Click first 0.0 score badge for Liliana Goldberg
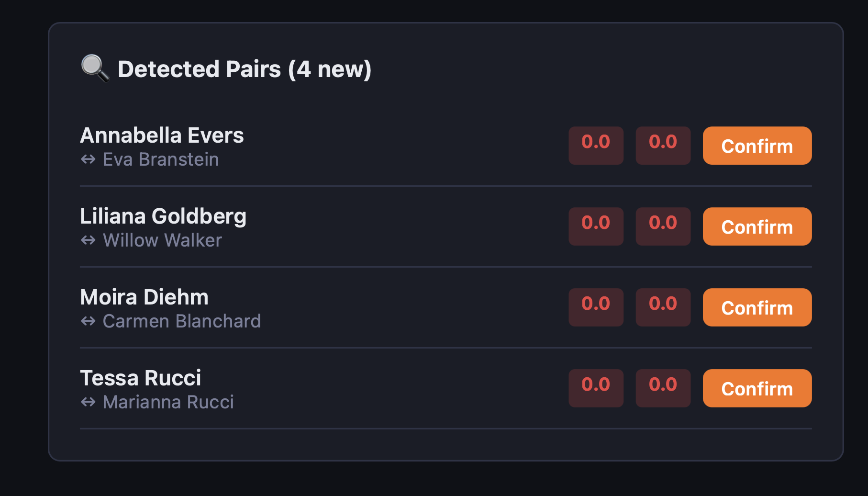The width and height of the screenshot is (868, 496). [596, 226]
